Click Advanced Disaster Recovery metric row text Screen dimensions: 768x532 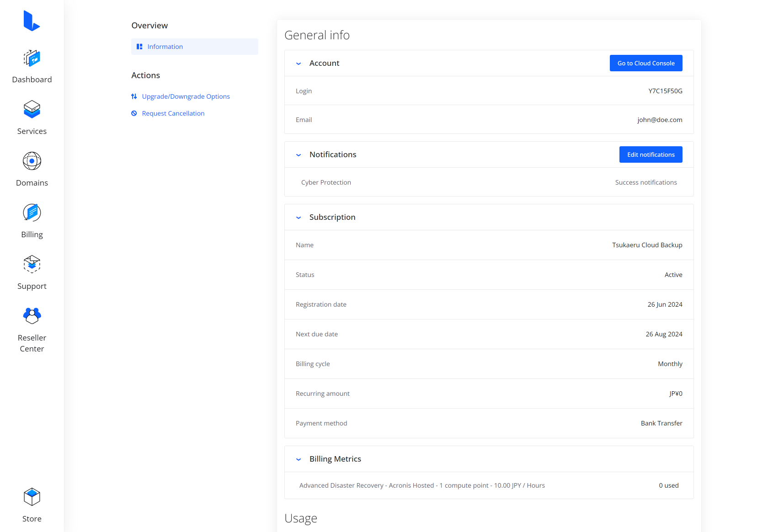422,485
